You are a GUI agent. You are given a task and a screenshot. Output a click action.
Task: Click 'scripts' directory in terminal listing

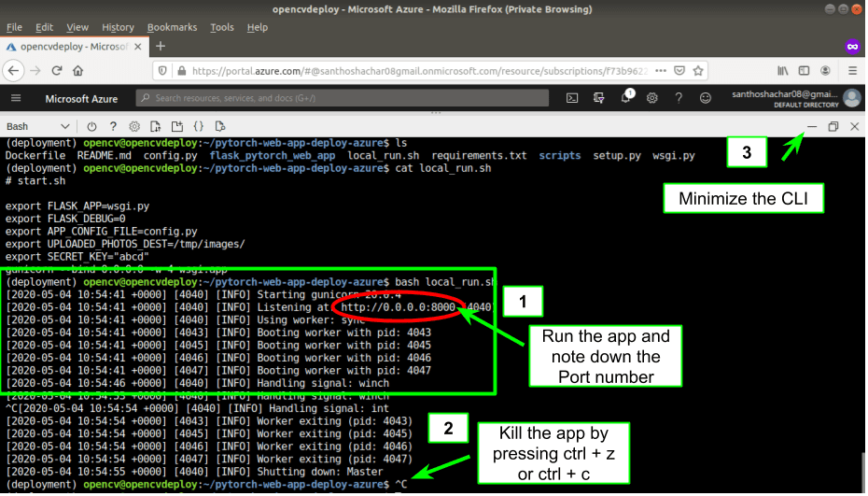pyautogui.click(x=560, y=156)
